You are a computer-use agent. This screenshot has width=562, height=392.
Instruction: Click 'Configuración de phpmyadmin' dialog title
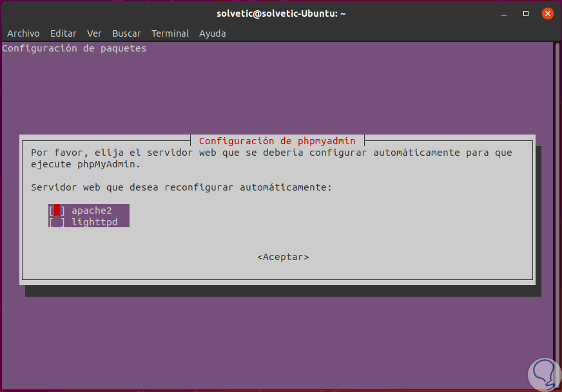tap(277, 141)
